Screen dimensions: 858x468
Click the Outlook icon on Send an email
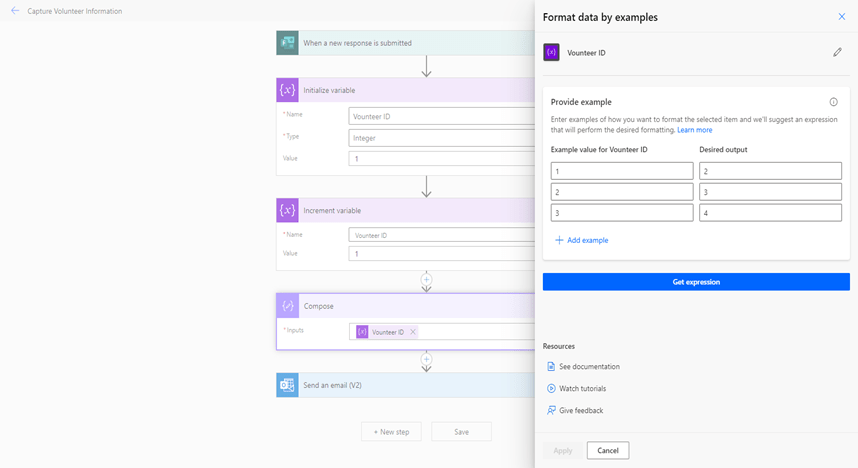[287, 385]
